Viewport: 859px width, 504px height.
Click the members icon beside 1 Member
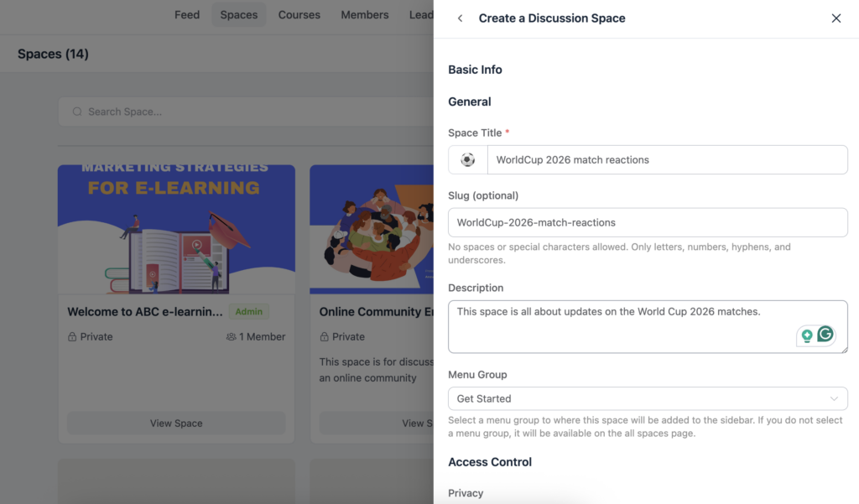click(x=232, y=337)
